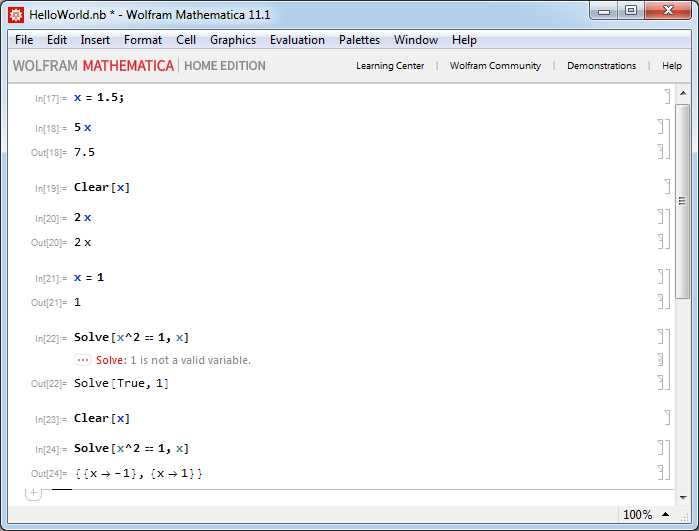This screenshot has height=531, width=699.
Task: Select cell bracket of In[24] Solve
Action: pos(661,448)
